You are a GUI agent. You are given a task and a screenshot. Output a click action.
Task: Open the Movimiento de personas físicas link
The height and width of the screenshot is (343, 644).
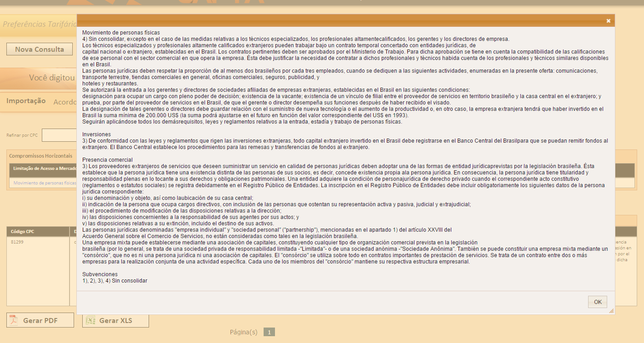[x=45, y=183]
